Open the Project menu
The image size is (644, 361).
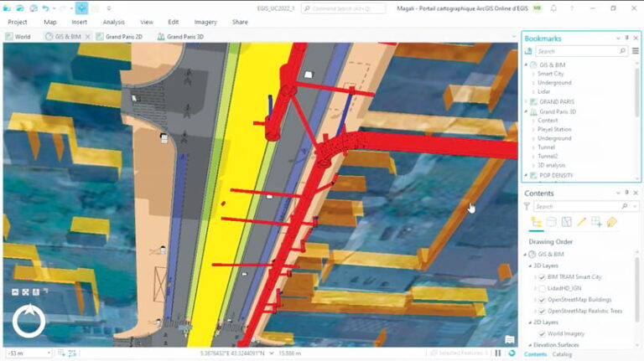pyautogui.click(x=18, y=22)
